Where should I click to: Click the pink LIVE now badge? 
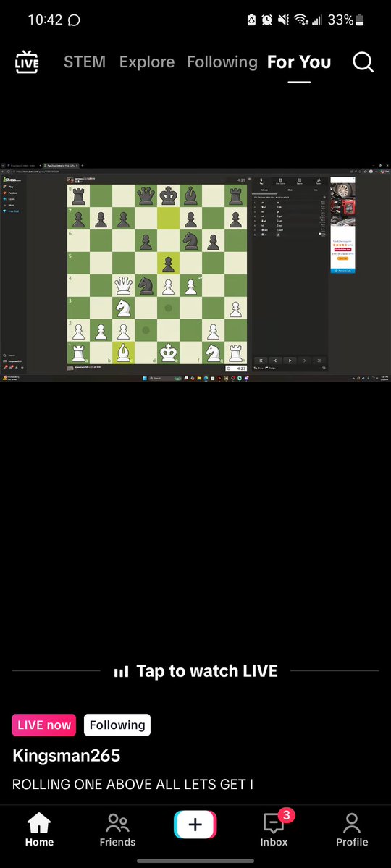click(x=44, y=725)
